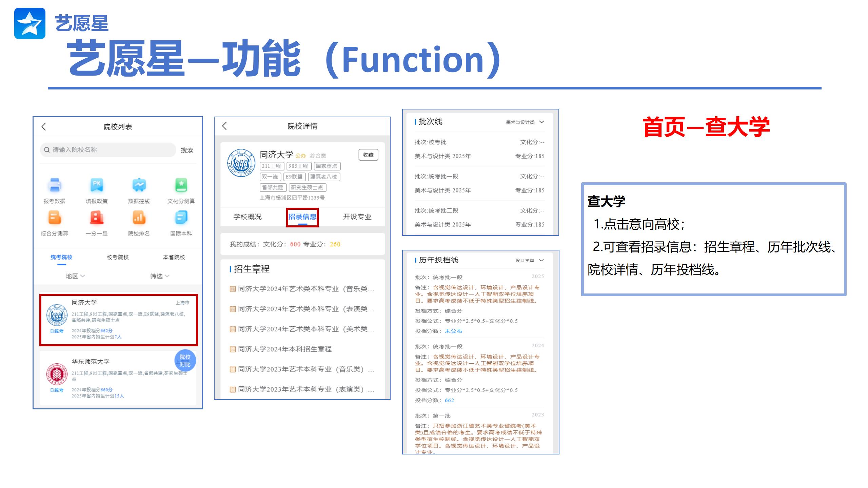Viewport: 868px width, 488px height.
Task: Open the 报考数据 printer icon
Action: (x=55, y=185)
